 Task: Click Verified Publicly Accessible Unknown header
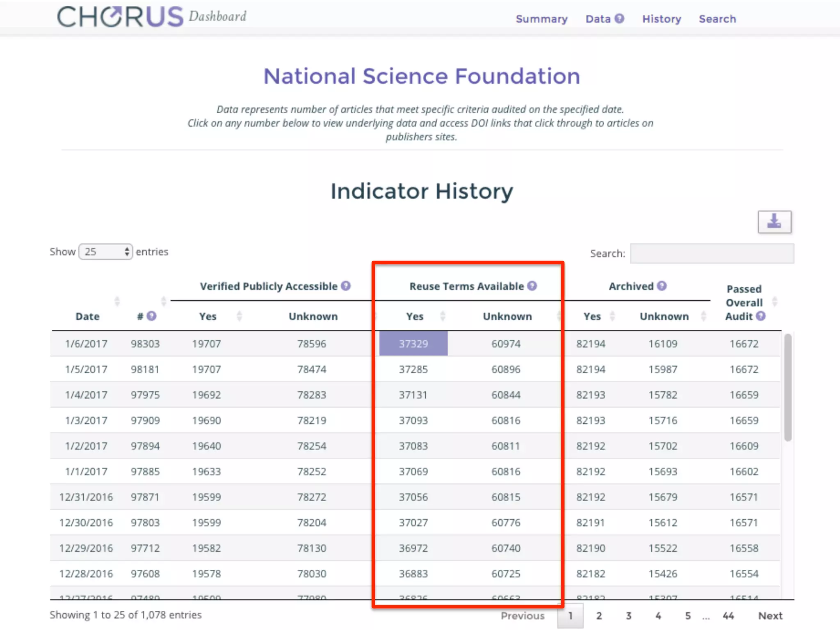click(x=313, y=316)
